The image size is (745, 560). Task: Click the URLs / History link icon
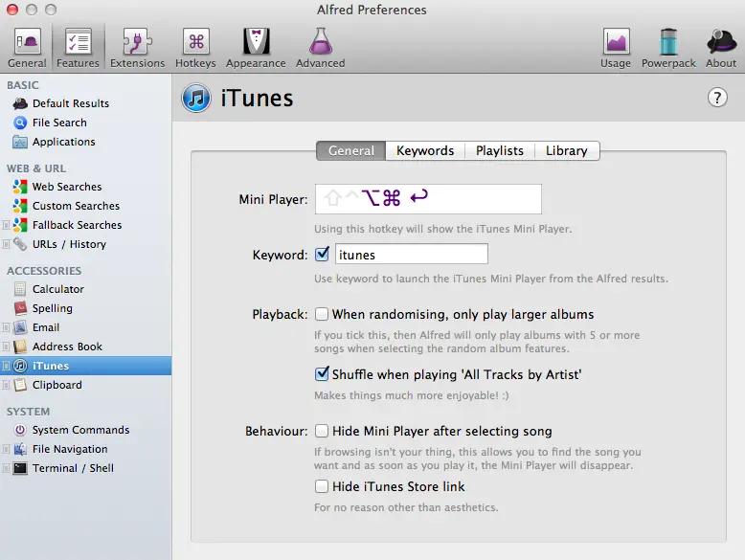(20, 244)
